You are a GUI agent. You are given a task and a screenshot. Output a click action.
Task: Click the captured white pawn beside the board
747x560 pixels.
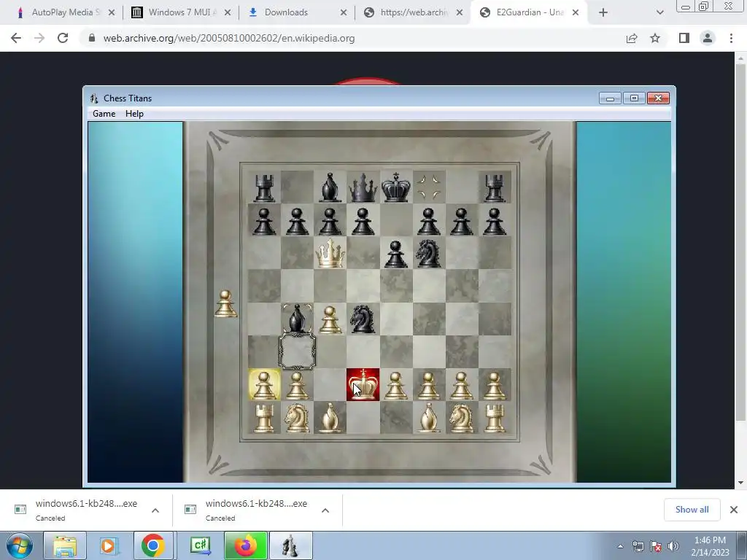point(225,303)
